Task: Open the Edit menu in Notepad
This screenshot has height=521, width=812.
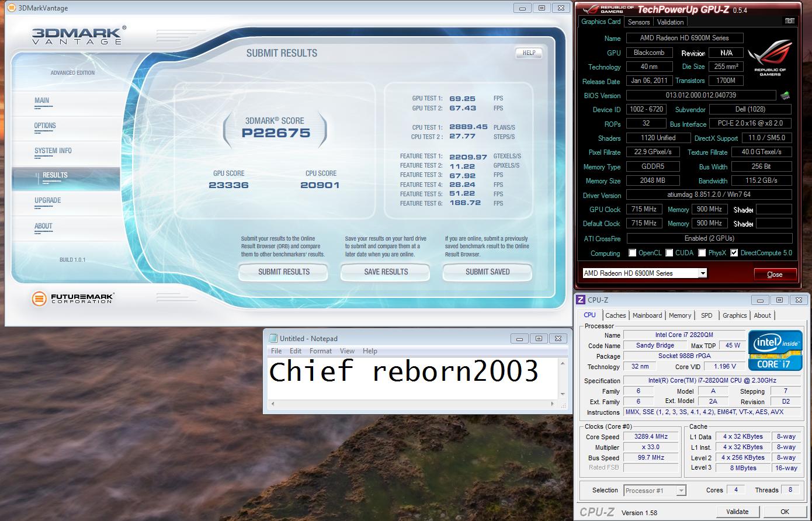Action: pos(296,351)
